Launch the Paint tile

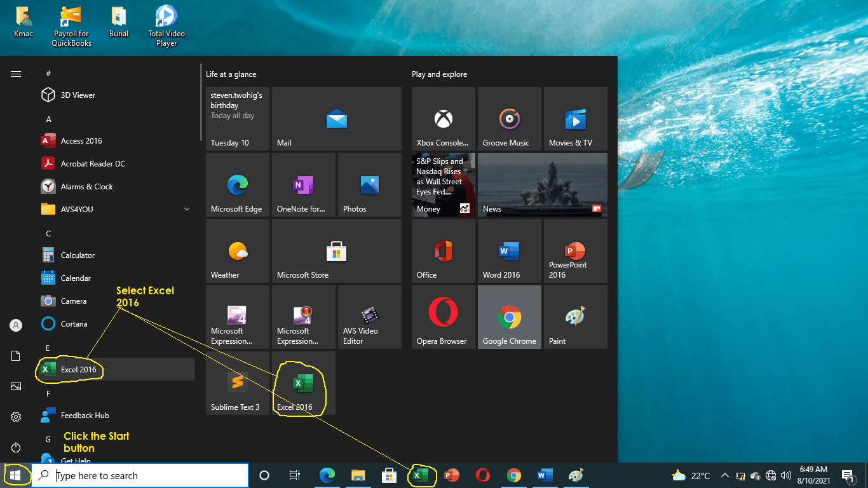pos(575,317)
